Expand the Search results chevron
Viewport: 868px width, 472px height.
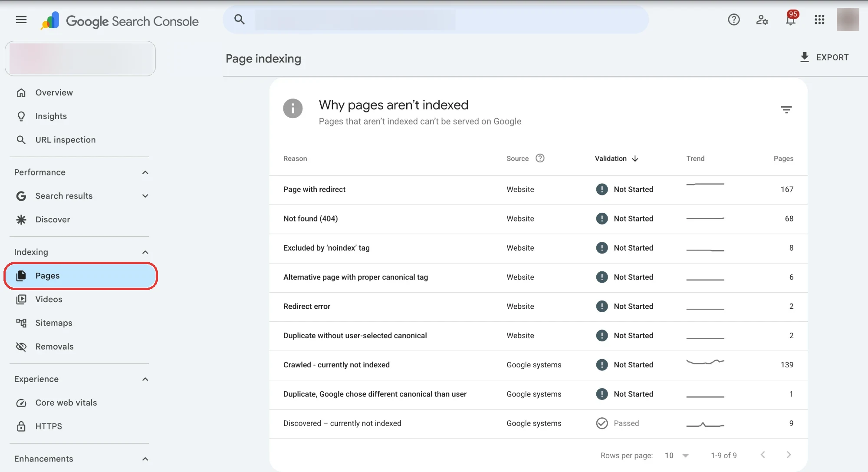[x=145, y=196]
